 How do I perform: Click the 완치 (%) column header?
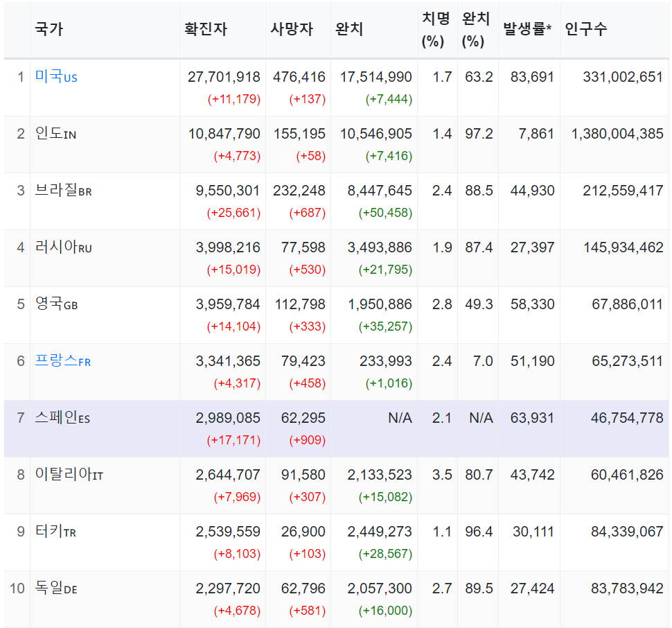click(x=476, y=30)
